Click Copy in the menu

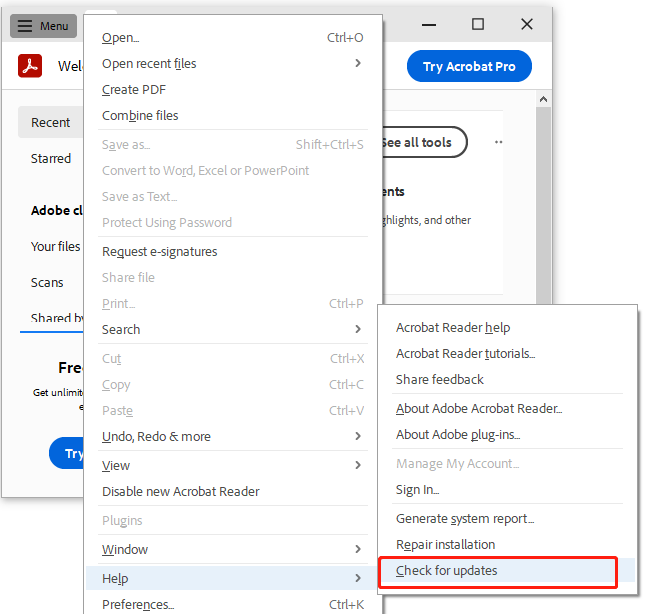click(233, 384)
